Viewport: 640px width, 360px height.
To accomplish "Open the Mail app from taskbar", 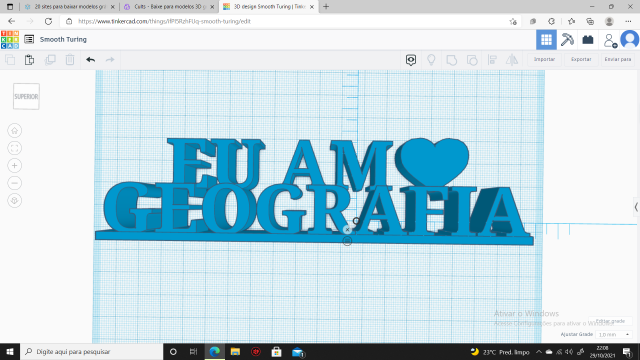I will click(x=298, y=351).
